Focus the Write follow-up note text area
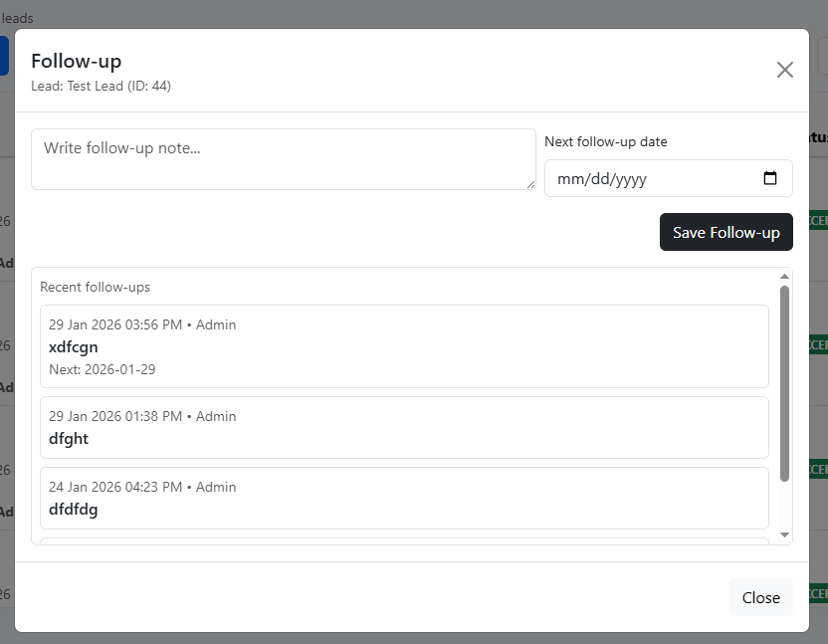Screen dimensions: 828x644 (283, 159)
